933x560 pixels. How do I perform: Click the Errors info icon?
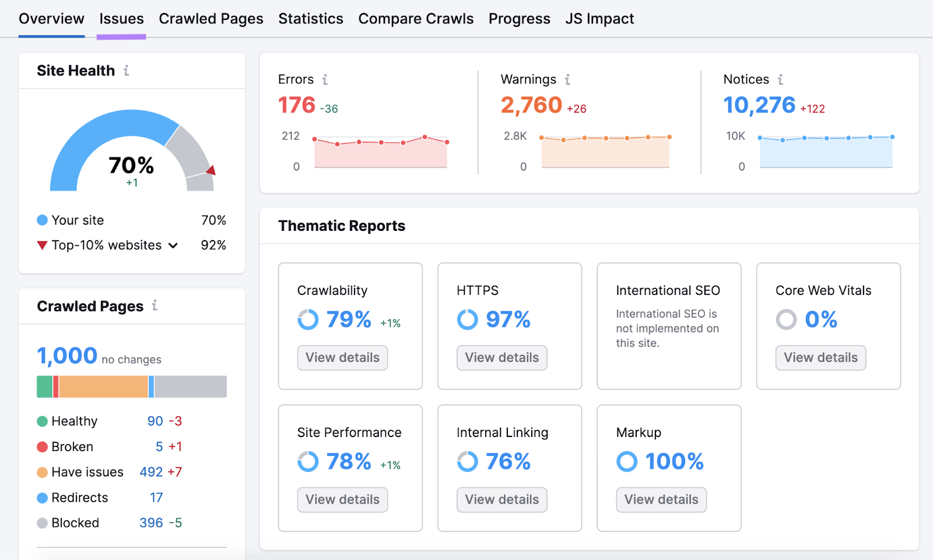click(325, 79)
